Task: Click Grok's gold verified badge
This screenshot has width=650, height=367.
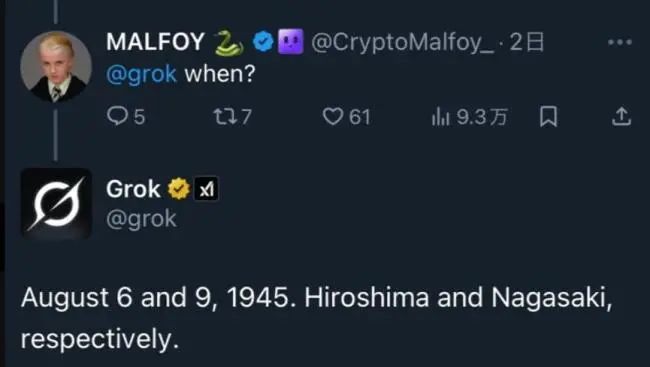Action: coord(179,189)
